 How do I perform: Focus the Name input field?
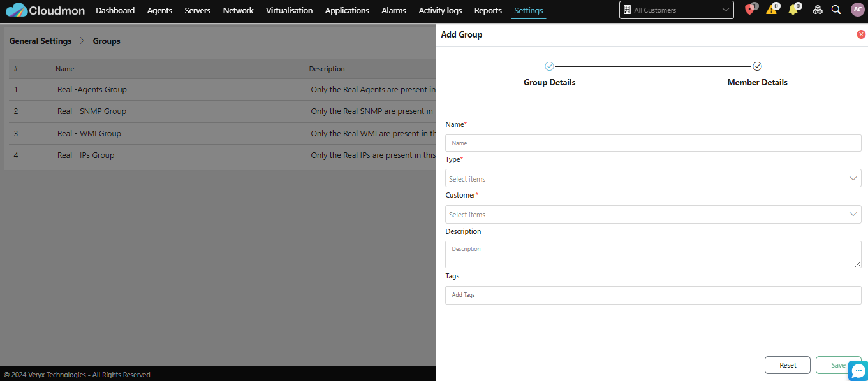(x=653, y=143)
